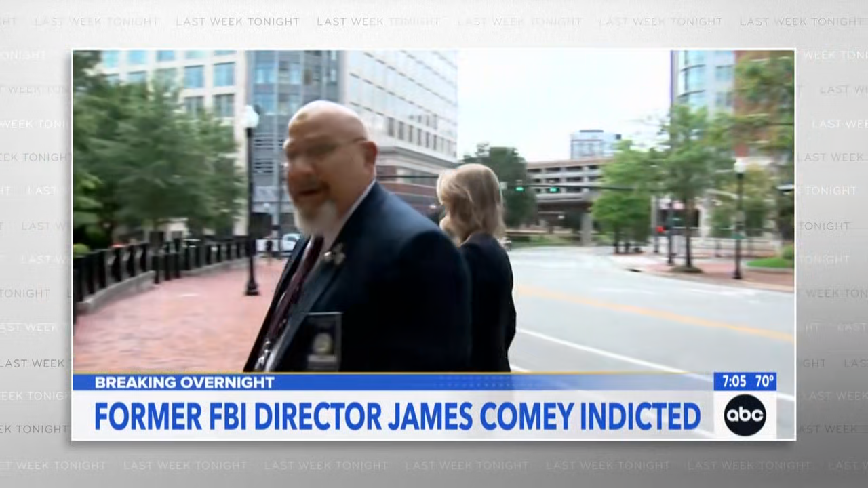The height and width of the screenshot is (488, 868).
Task: Click the black street lamp on the left
Action: tap(251, 200)
